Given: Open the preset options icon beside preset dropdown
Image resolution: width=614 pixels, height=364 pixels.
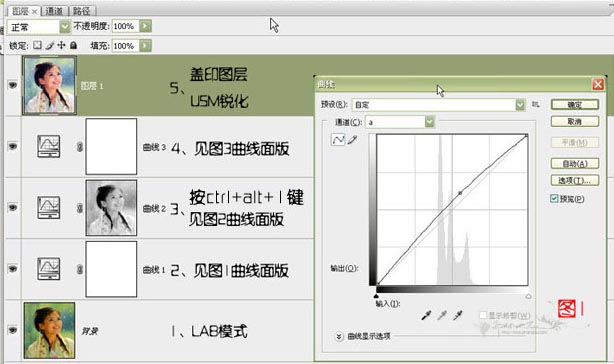Looking at the screenshot, I should [x=535, y=105].
